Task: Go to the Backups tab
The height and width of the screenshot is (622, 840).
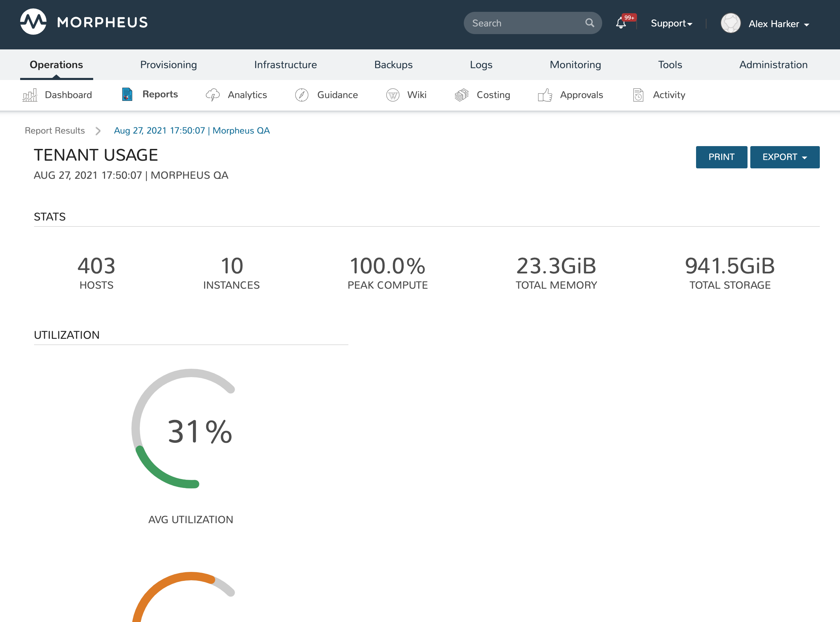Action: (x=393, y=65)
